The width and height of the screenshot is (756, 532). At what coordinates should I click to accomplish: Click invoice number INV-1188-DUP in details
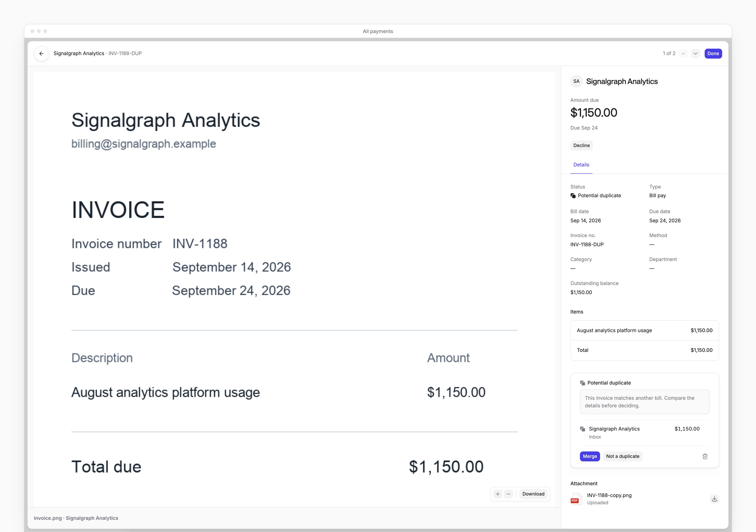587,245
